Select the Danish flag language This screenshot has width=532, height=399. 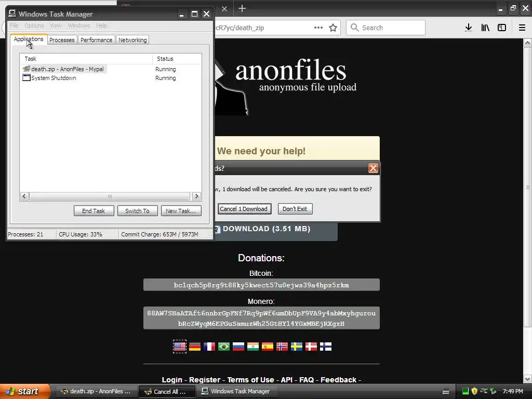click(x=311, y=347)
